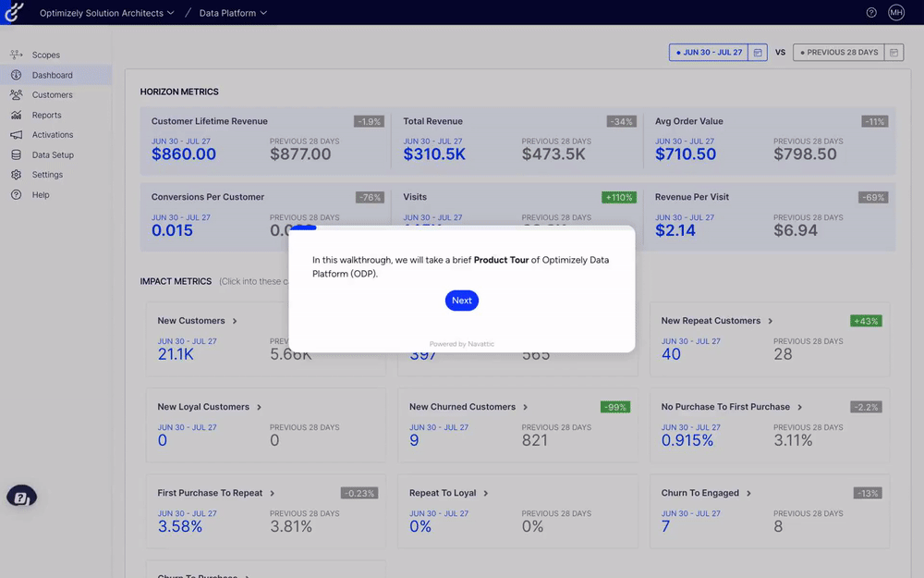Select the Previous 28 Days comparison range
924x578 pixels.
point(839,53)
